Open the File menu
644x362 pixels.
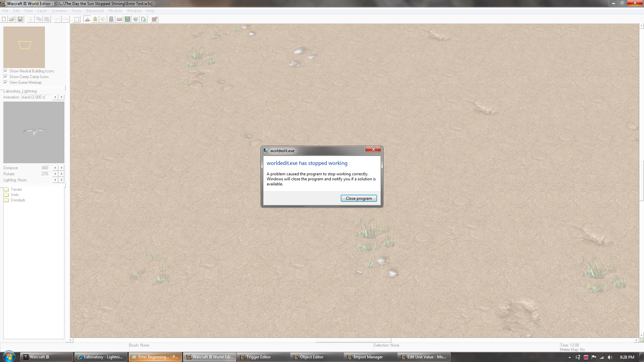click(5, 11)
